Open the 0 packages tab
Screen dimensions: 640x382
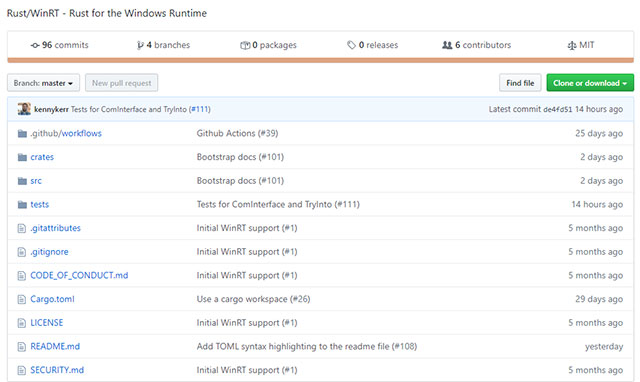click(x=269, y=45)
